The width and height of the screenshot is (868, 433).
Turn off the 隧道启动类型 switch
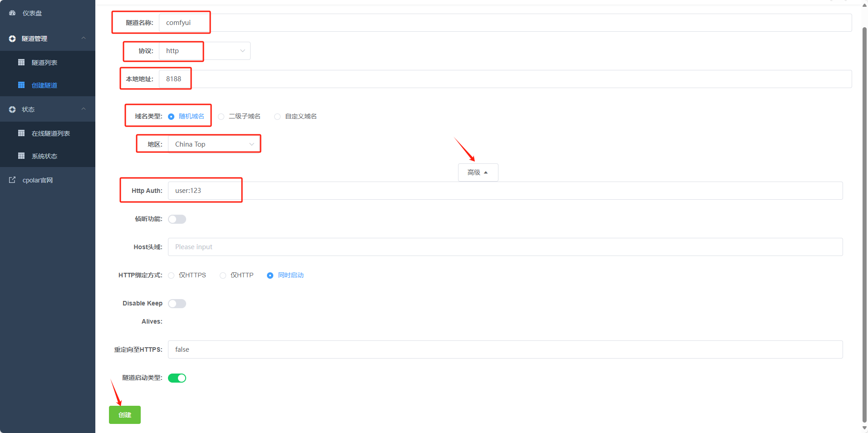[177, 378]
